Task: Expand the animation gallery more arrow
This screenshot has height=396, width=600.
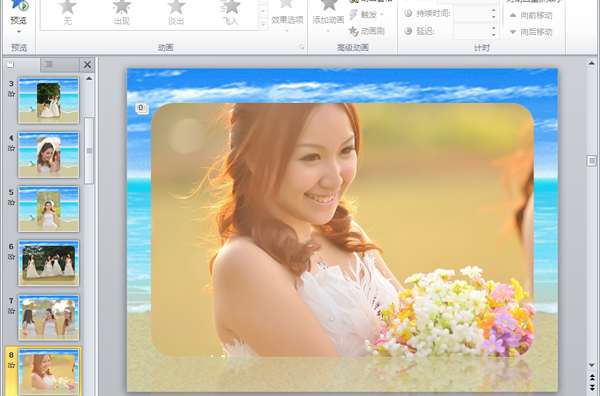Action: (x=263, y=24)
